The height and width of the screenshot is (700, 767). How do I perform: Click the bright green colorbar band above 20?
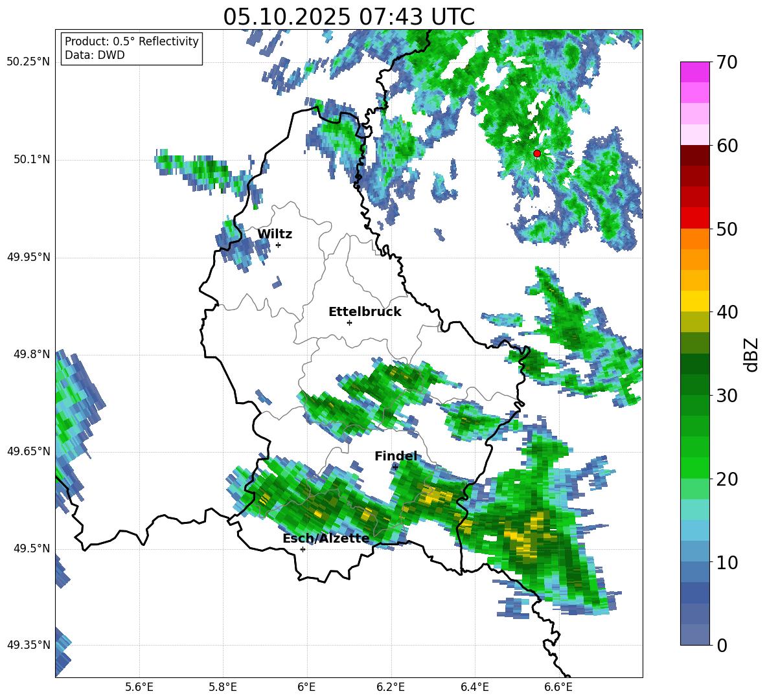point(694,468)
